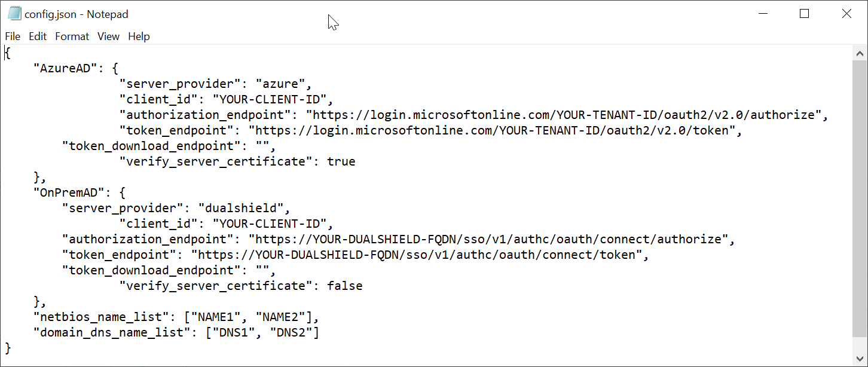This screenshot has width=868, height=367.
Task: Maximize the Notepad window
Action: click(x=804, y=14)
